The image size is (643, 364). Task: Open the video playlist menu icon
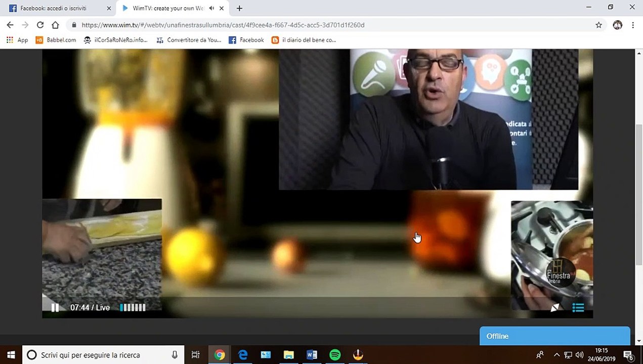pyautogui.click(x=578, y=307)
